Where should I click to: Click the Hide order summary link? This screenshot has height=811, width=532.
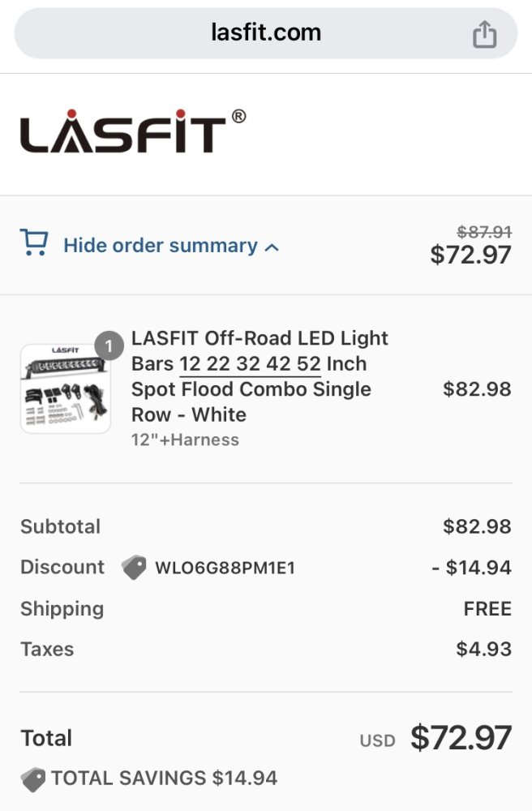pos(161,246)
